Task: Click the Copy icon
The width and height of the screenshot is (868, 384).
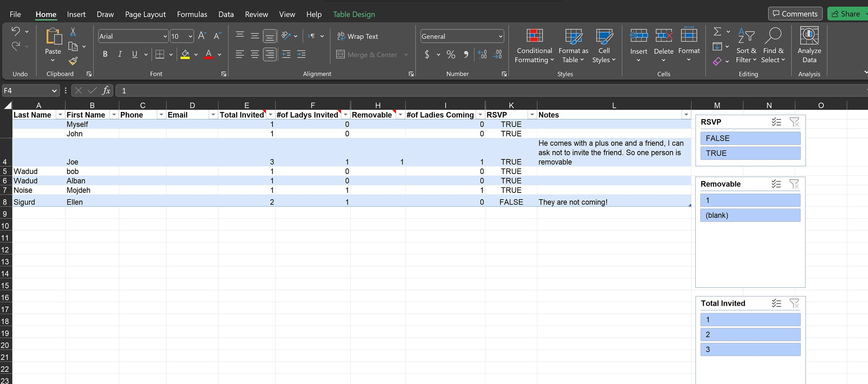Action: 73,46
